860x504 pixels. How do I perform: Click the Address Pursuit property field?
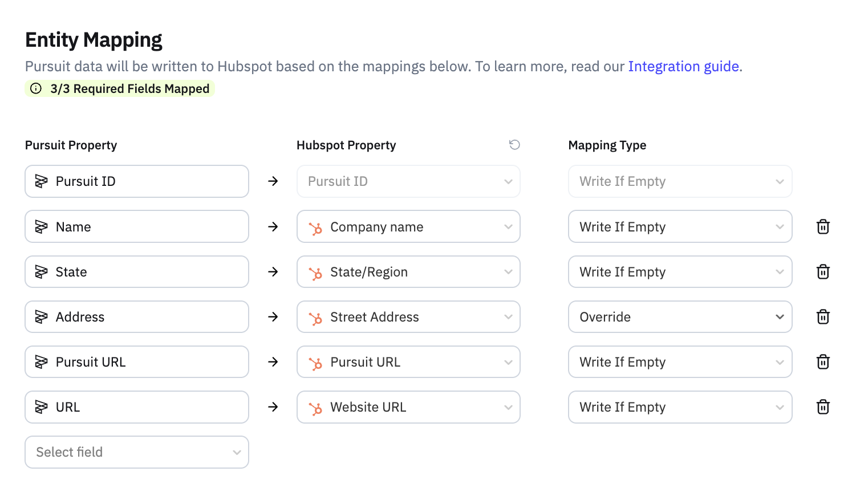(137, 316)
